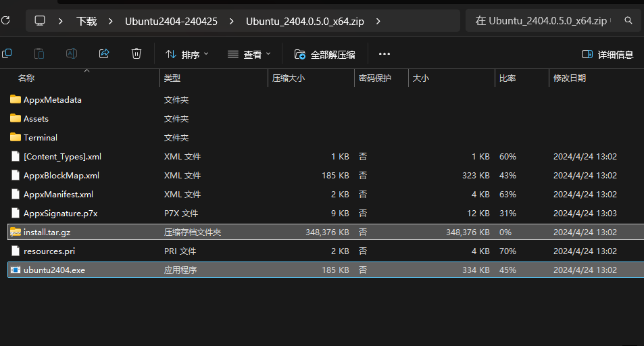Viewport: 644px width, 346px height.
Task: Open the 查看 view dropdown
Action: pos(249,54)
